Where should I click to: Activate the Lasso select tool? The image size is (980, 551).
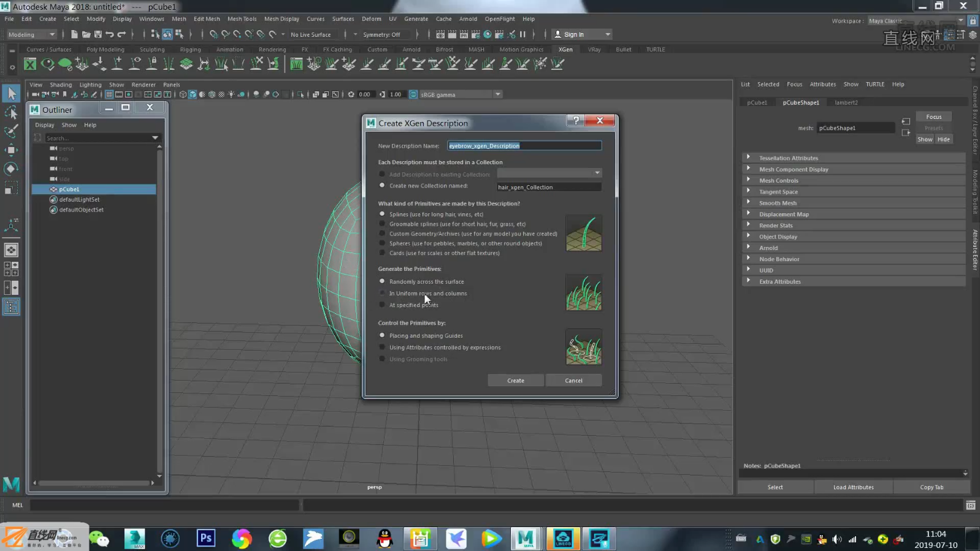[x=11, y=112]
